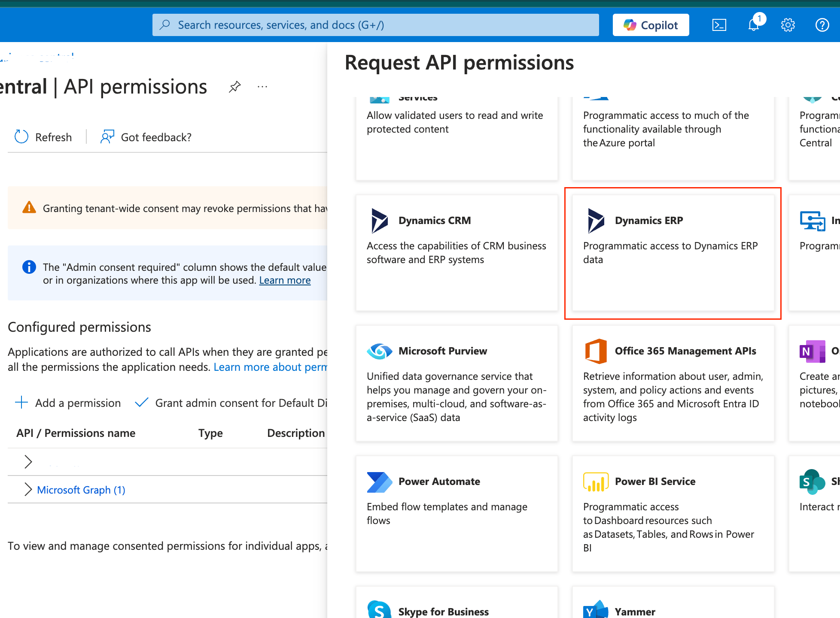Click Got feedback? in the toolbar

[146, 137]
